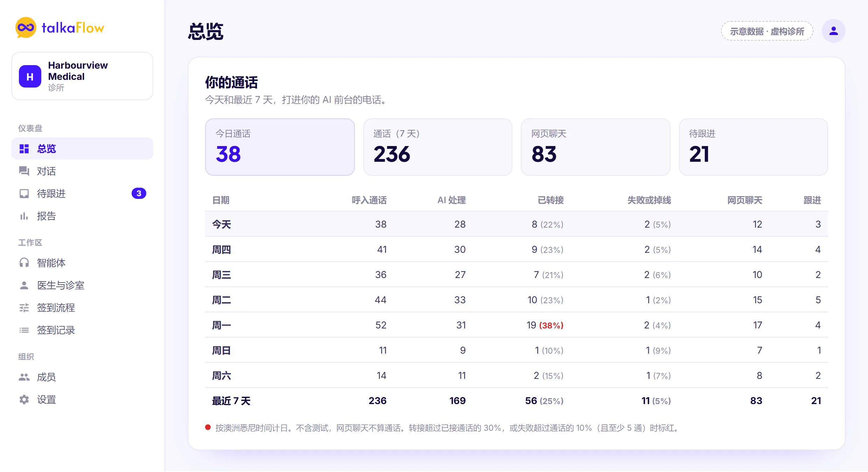The width and height of the screenshot is (868, 472).
Task: Click the purple H clinic avatar
Action: pyautogui.click(x=30, y=76)
